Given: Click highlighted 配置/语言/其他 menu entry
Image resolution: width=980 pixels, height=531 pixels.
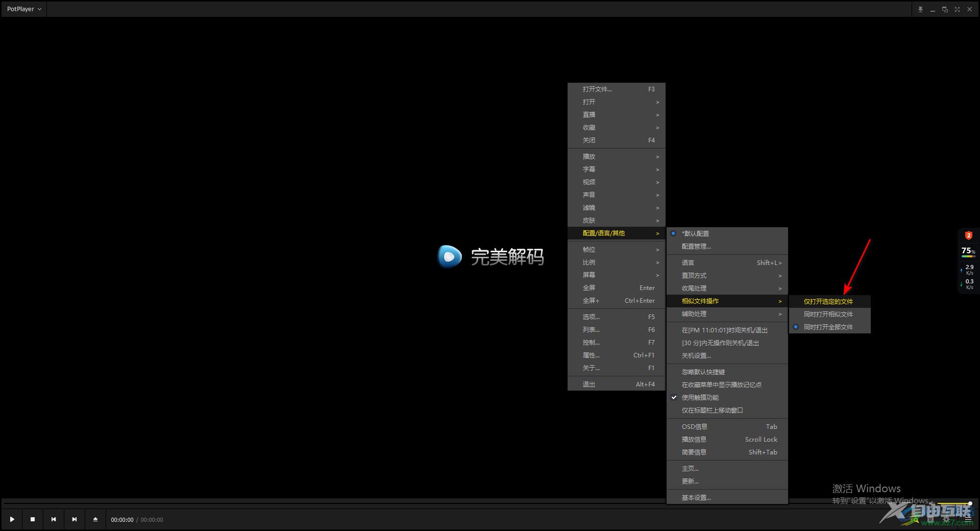Looking at the screenshot, I should point(617,233).
